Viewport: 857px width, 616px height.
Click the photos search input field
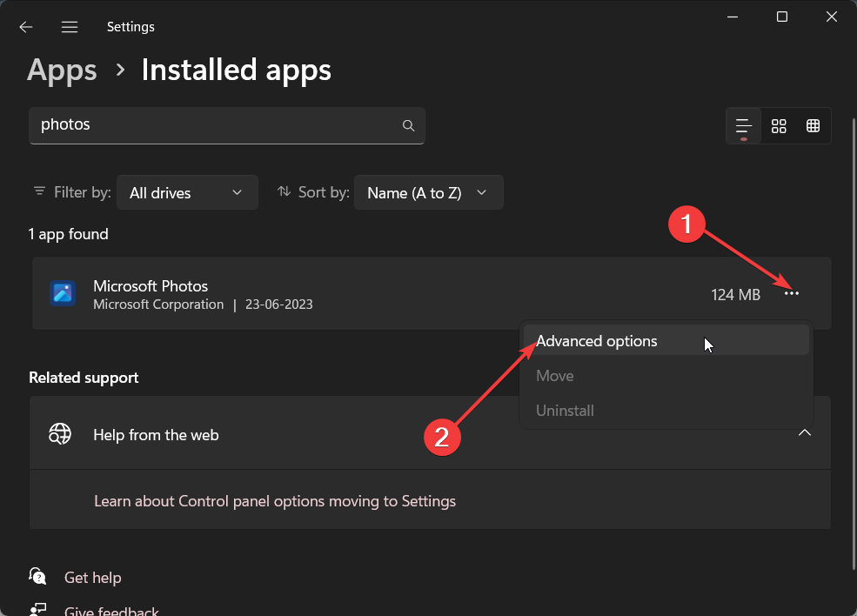227,125
